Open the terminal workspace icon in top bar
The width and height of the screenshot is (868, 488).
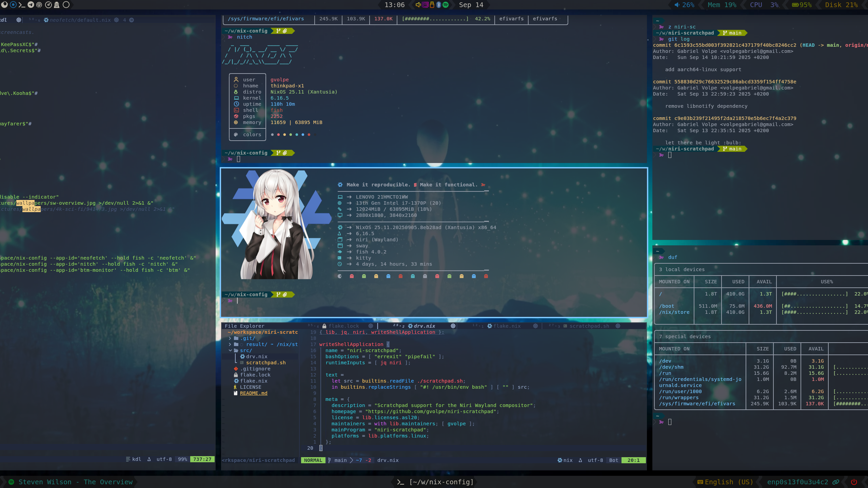point(22,5)
